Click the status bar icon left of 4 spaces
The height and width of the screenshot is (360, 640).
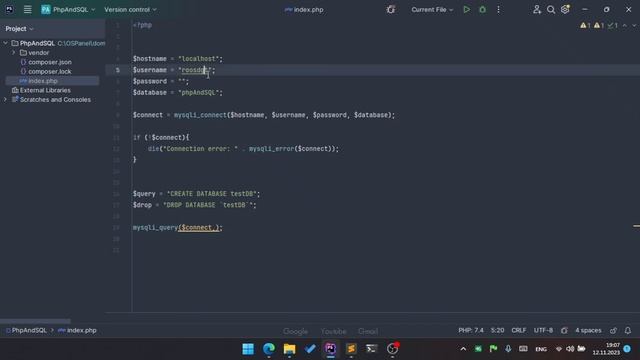564,330
